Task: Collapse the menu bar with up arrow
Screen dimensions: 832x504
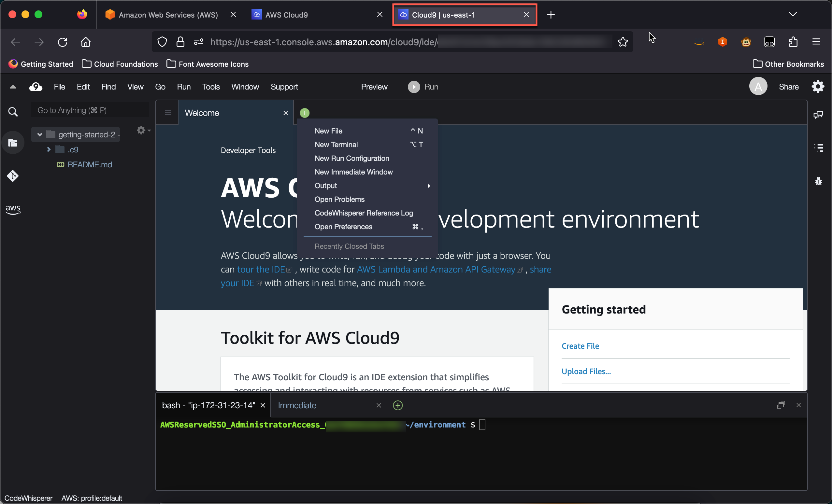Action: (13, 87)
